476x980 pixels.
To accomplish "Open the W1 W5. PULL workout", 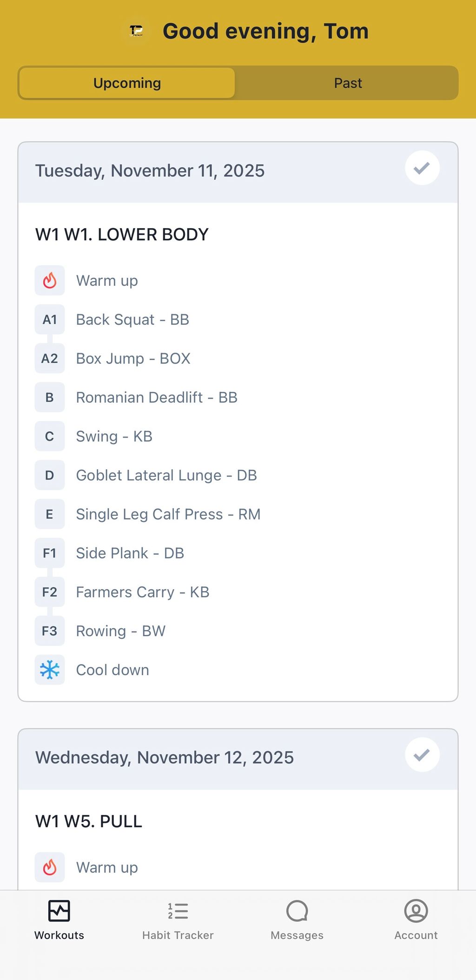I will [x=89, y=822].
